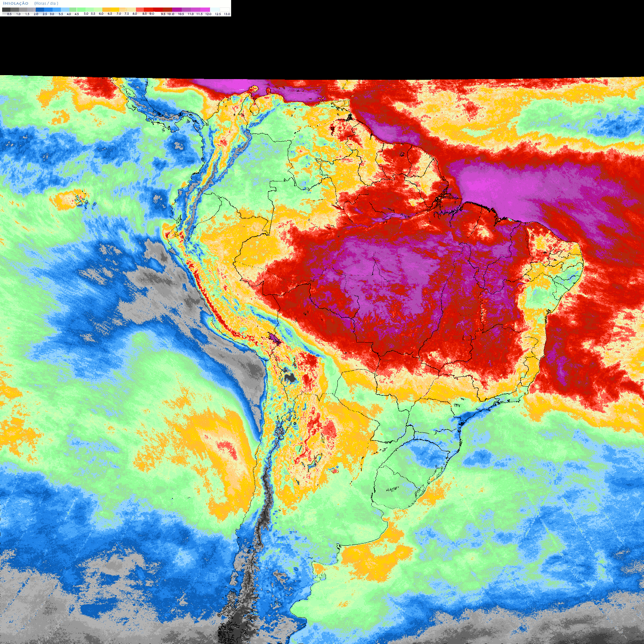
Task: Choose the pale yellow swatch between 7.5 and 8.0
Action: coord(131,10)
